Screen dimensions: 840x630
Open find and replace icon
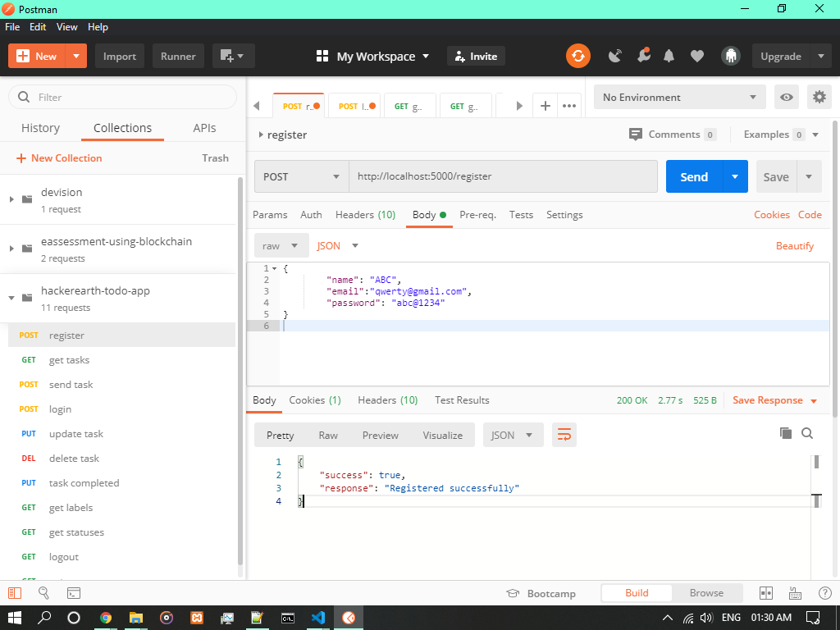(x=44, y=593)
